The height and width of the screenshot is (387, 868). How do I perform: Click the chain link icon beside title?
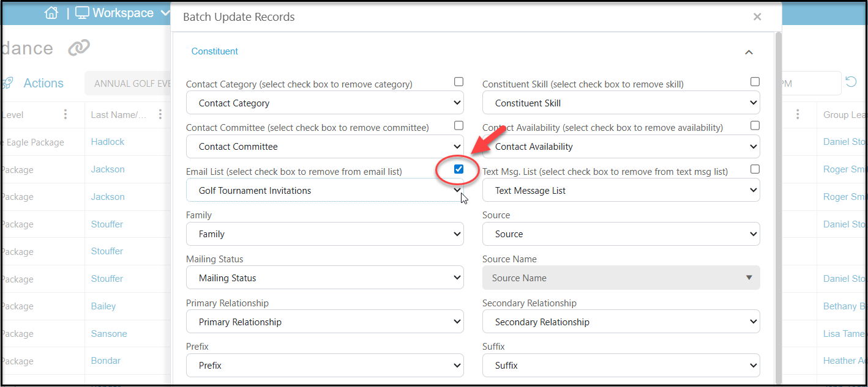(79, 48)
